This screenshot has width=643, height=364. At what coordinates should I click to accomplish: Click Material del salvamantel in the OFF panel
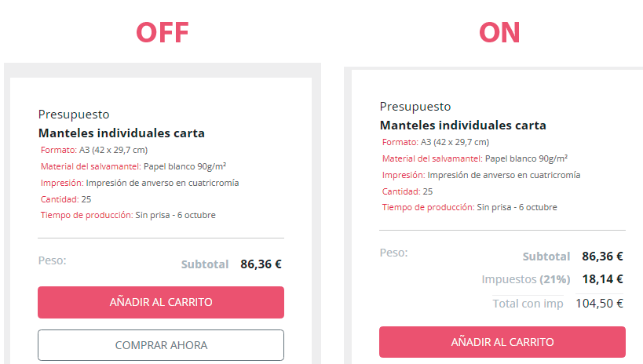point(90,166)
